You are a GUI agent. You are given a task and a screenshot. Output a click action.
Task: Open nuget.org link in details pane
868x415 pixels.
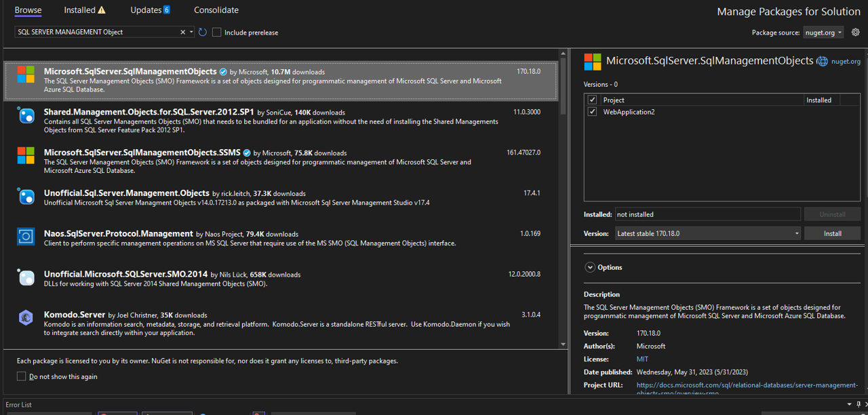click(x=846, y=61)
